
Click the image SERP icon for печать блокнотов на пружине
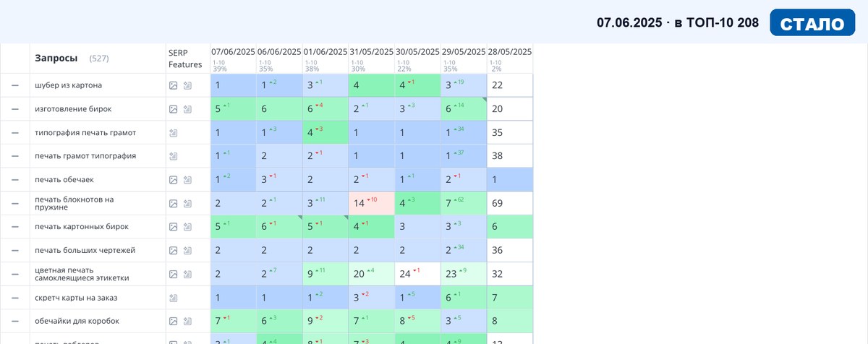174,204
